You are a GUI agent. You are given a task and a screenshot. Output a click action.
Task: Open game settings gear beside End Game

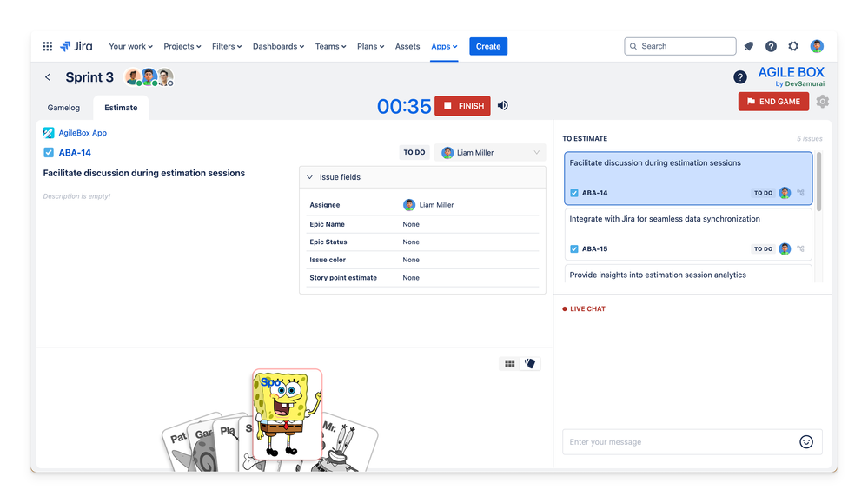(x=823, y=102)
